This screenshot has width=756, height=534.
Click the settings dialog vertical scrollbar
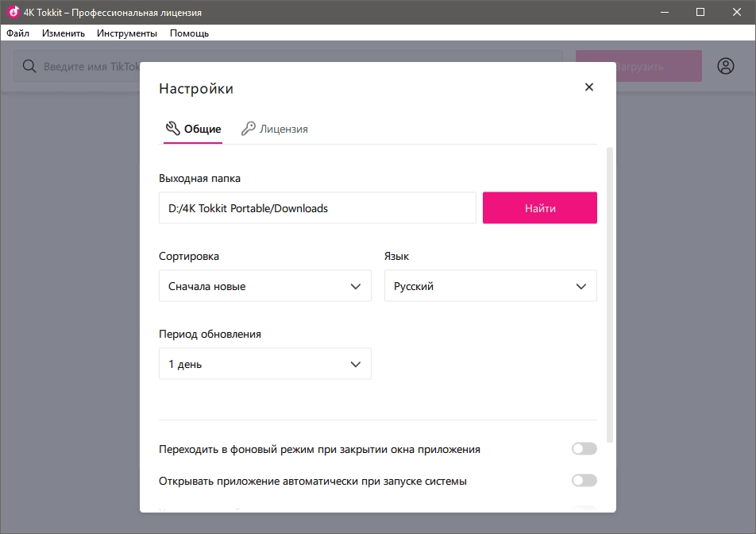pos(609,296)
